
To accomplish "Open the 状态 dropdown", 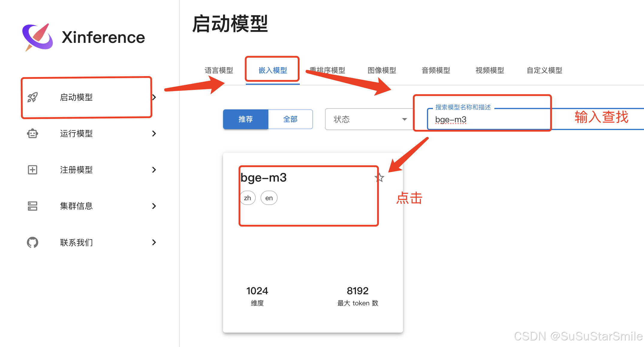I will 369,119.
